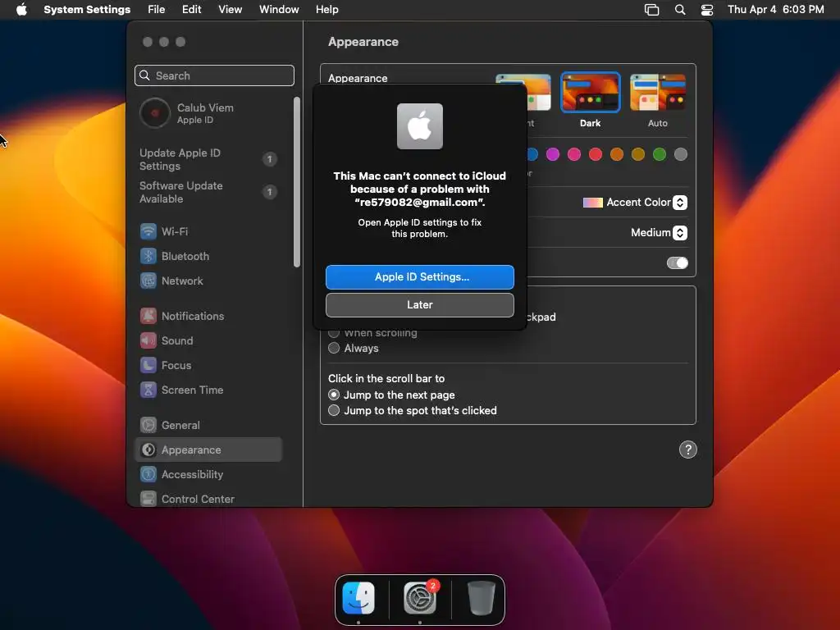This screenshot has width=840, height=630.
Task: Dismiss the dialog with Later
Action: coord(420,305)
